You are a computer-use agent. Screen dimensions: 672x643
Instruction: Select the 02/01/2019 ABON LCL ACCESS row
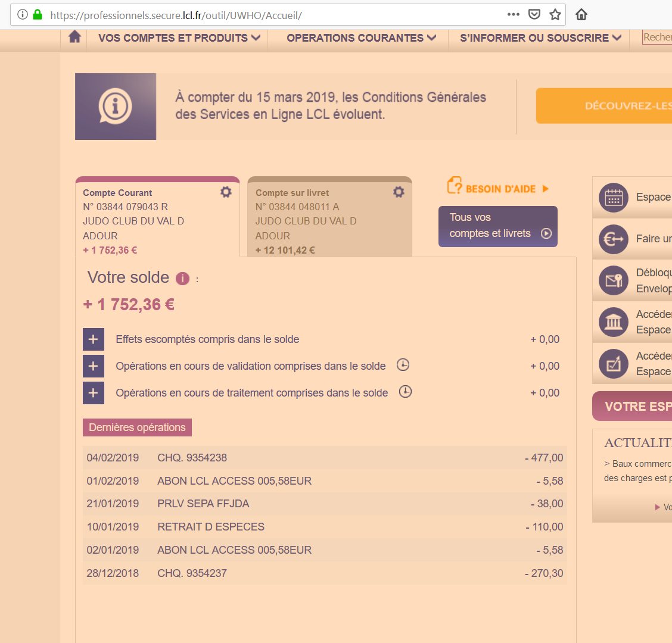(x=325, y=550)
